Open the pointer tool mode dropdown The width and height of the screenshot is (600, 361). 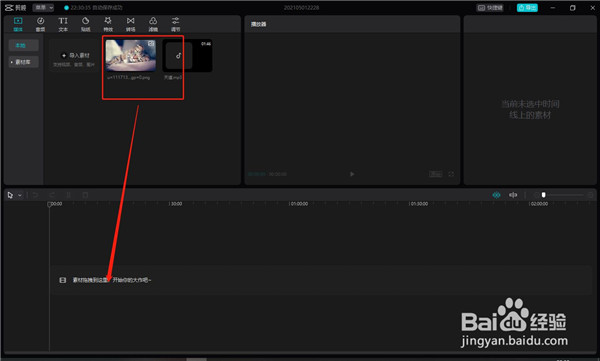tap(20, 195)
